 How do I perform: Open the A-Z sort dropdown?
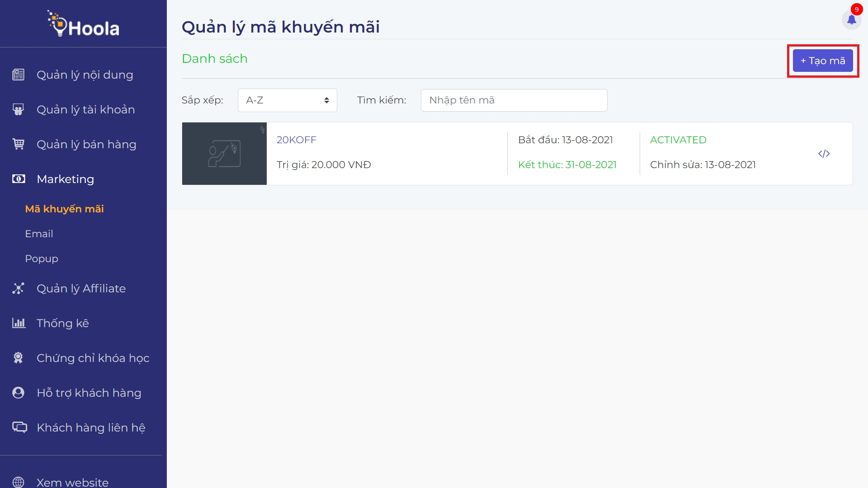[287, 100]
